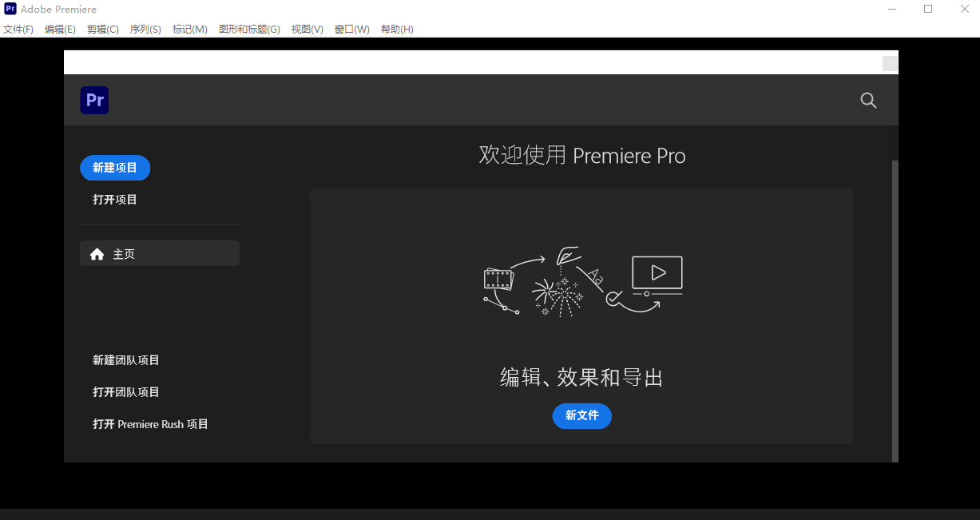Click the Pr logo icon in the Home screen
Image resolution: width=980 pixels, height=520 pixels.
(x=94, y=100)
